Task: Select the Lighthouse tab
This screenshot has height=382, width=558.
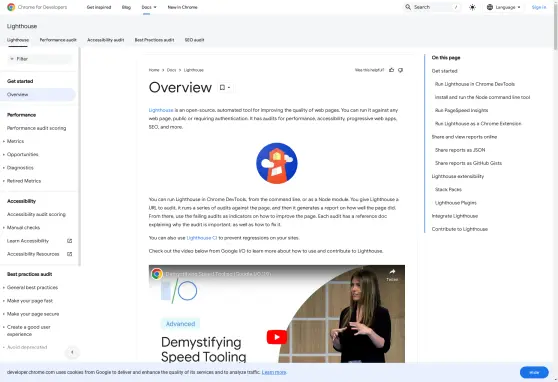Action: point(18,40)
